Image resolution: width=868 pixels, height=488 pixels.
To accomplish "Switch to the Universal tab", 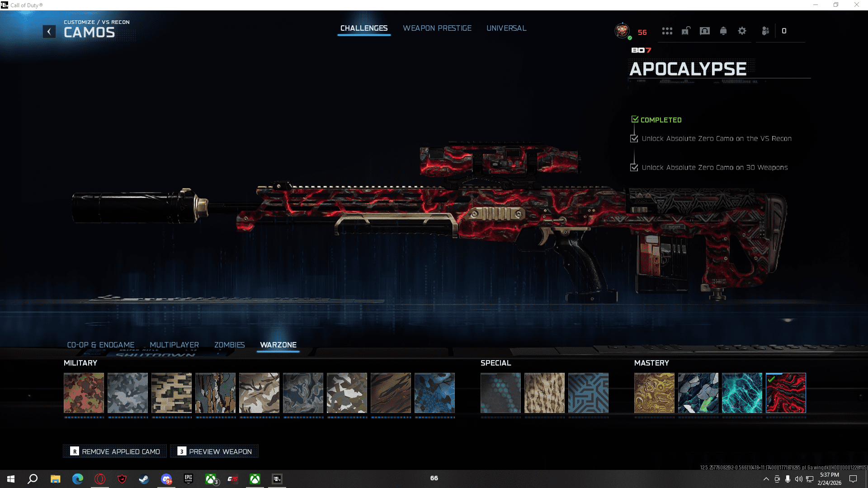I will pos(506,28).
